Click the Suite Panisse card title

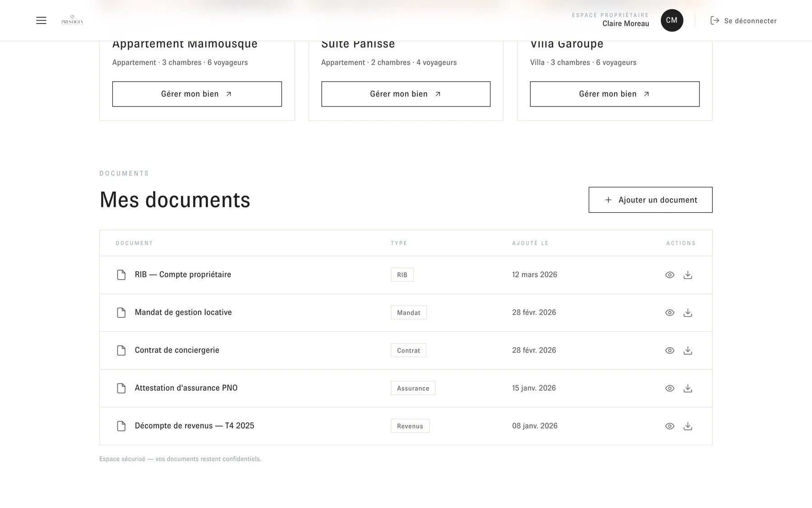coord(358,44)
